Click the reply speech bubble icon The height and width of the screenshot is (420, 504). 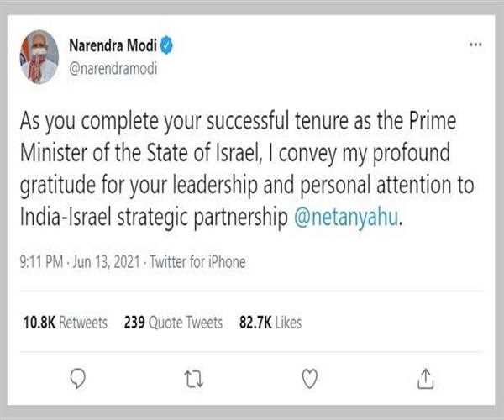(77, 379)
